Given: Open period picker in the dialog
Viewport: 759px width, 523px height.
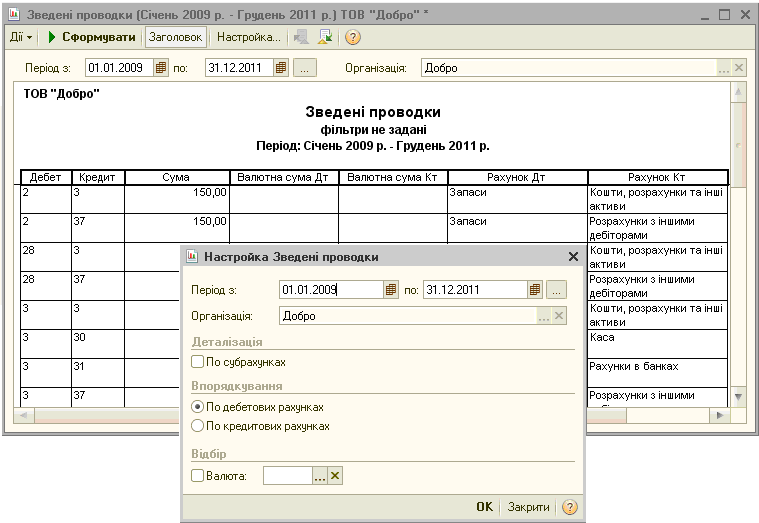Looking at the screenshot, I should pyautogui.click(x=557, y=290).
